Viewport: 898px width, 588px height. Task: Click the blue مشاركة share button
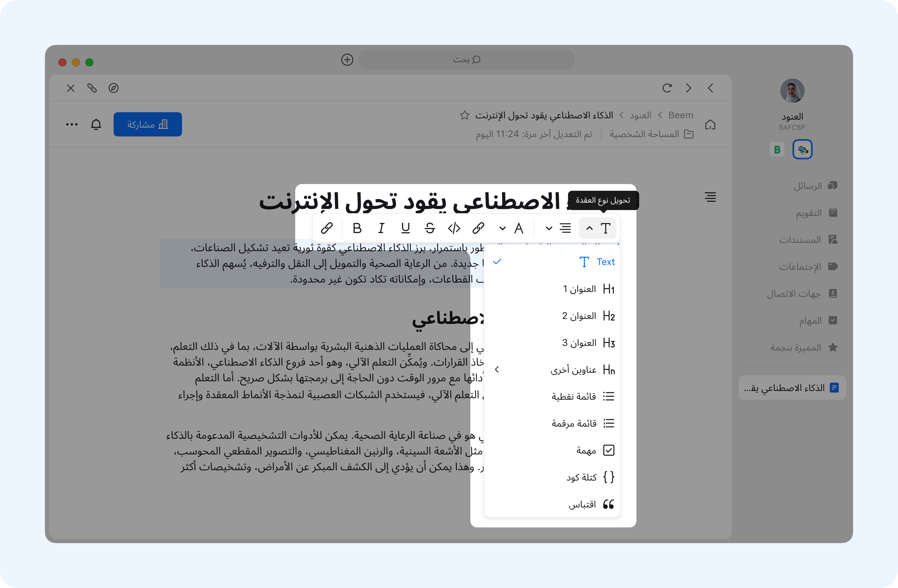point(148,124)
